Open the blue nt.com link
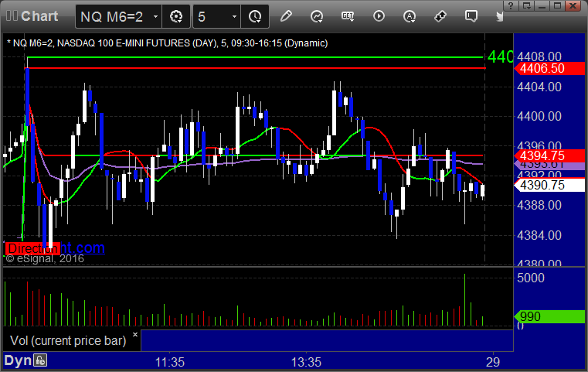Screen dimensions: 588x372 point(83,248)
